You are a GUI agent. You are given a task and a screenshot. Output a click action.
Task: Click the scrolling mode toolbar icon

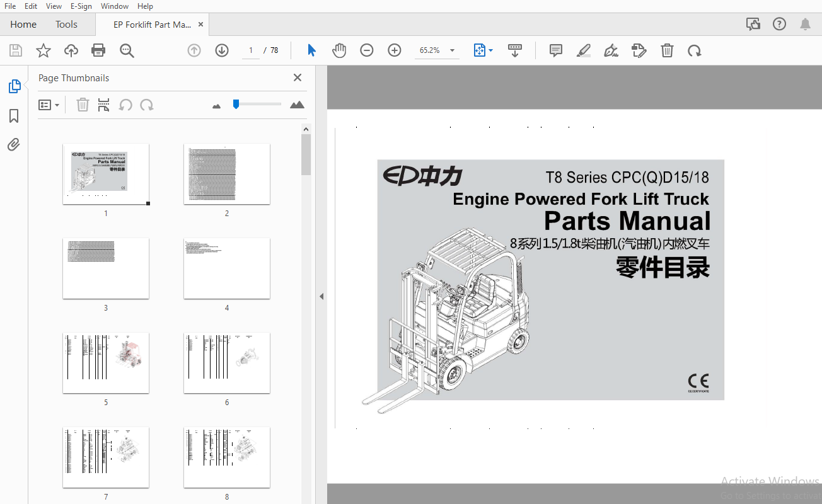[x=515, y=50]
